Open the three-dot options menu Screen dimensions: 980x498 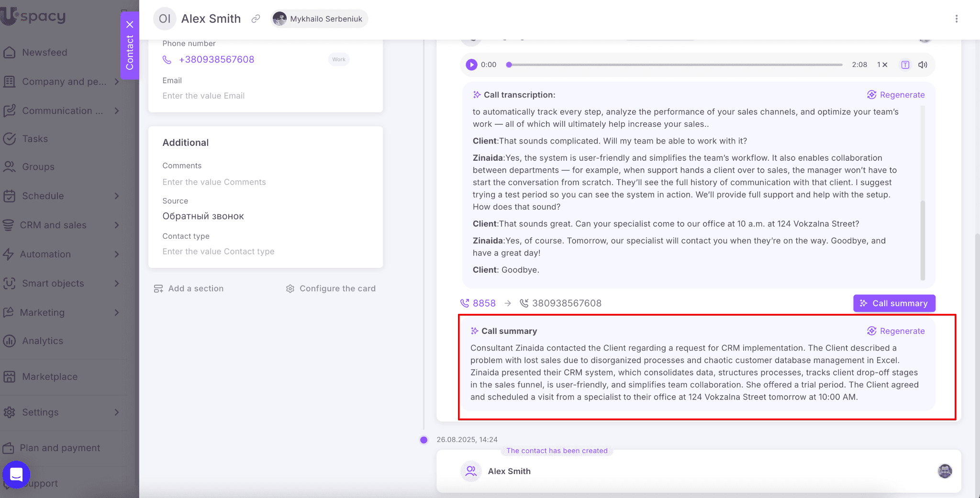(x=956, y=19)
